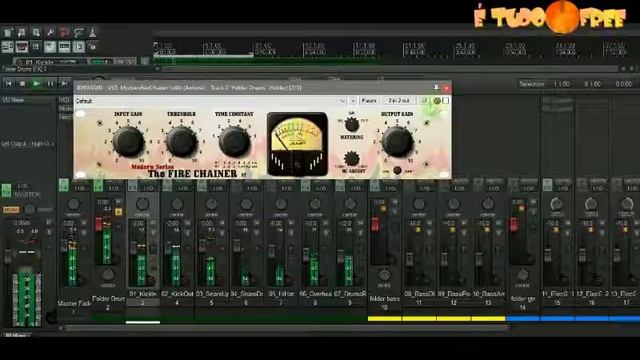The height and width of the screenshot is (360, 640).
Task: Click the master volume fader handle
Action: 8,256
